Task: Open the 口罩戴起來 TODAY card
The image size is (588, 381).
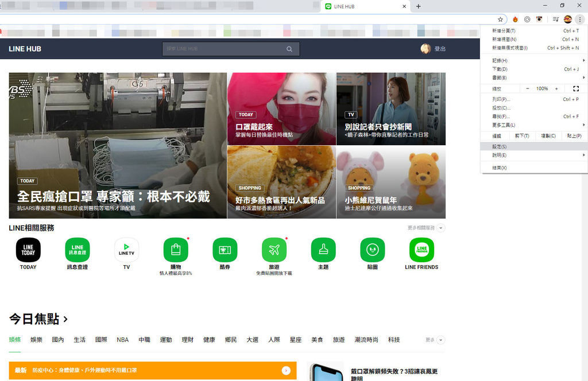Action: pyautogui.click(x=281, y=108)
